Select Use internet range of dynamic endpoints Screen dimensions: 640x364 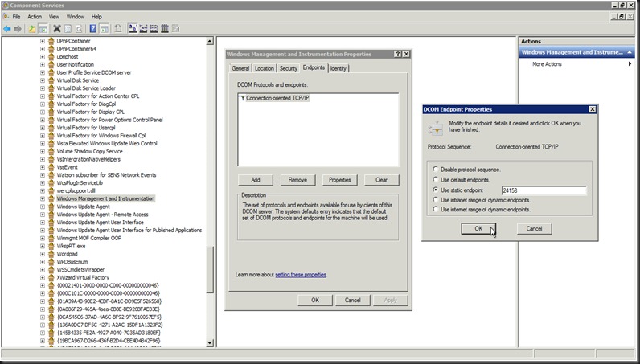(436, 210)
